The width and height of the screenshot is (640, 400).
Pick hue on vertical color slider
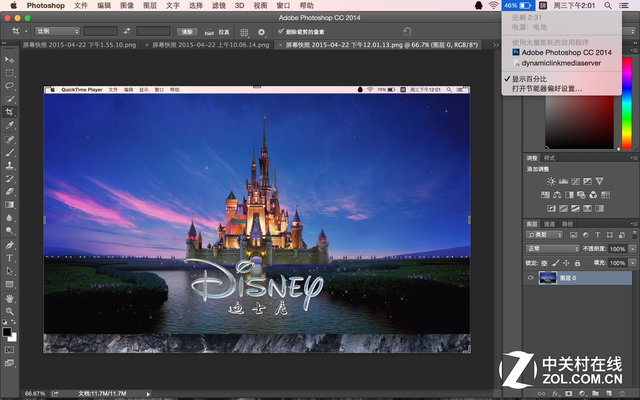pyautogui.click(x=627, y=103)
